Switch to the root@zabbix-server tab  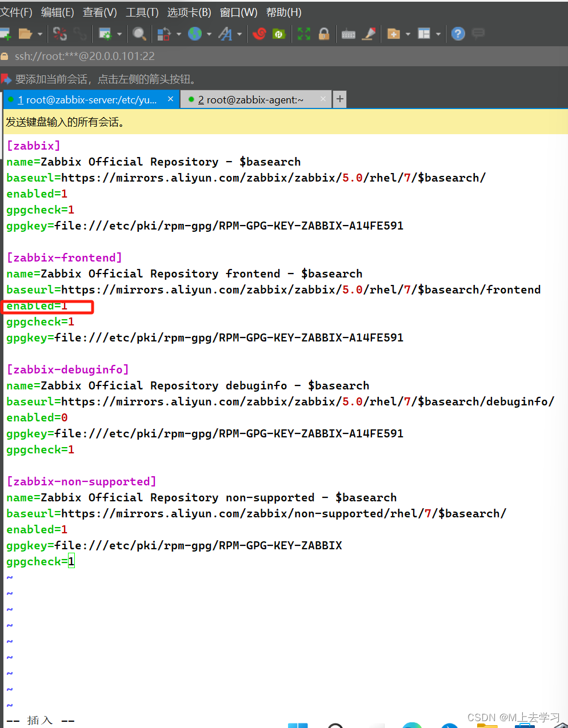pyautogui.click(x=91, y=99)
